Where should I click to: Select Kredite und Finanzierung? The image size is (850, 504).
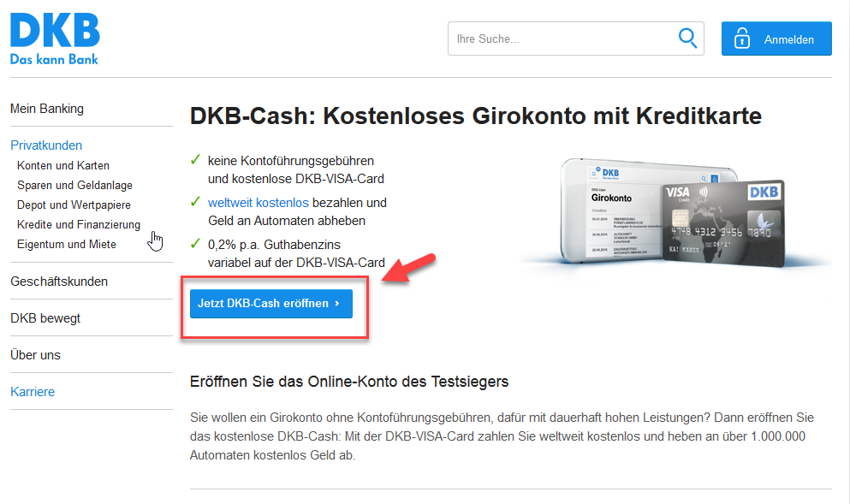coord(79,224)
